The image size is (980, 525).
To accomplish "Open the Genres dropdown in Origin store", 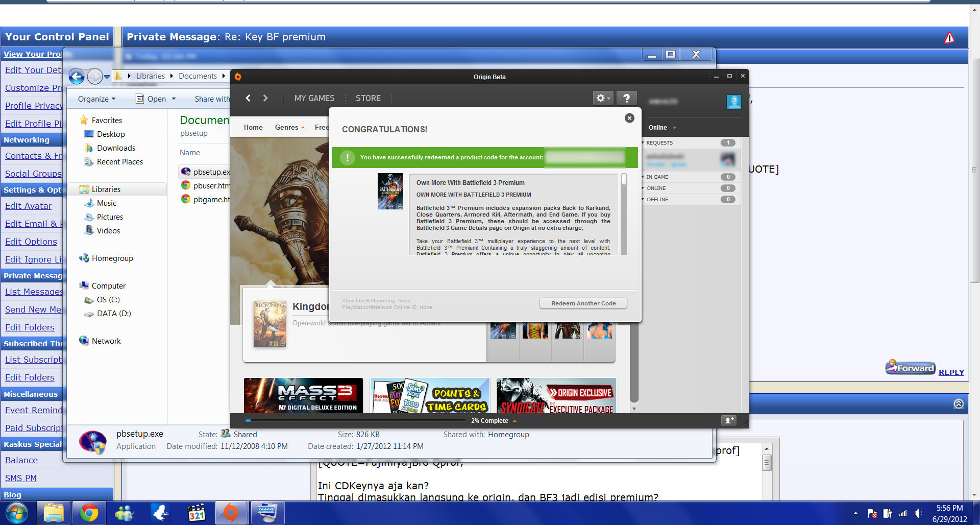I will [289, 128].
